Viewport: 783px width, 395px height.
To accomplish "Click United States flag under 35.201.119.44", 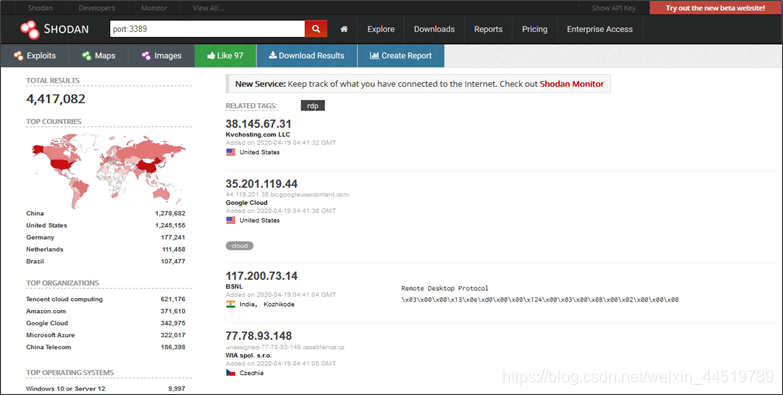I will click(x=231, y=220).
